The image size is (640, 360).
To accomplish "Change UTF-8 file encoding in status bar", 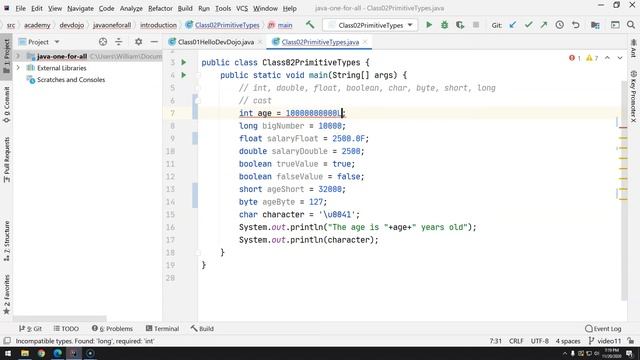I will (540, 341).
